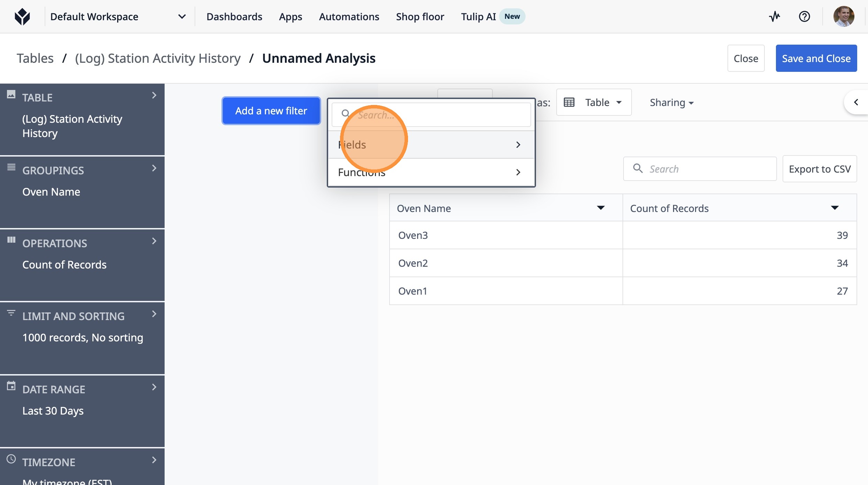Open Count of Records column menu
The width and height of the screenshot is (868, 485).
834,208
